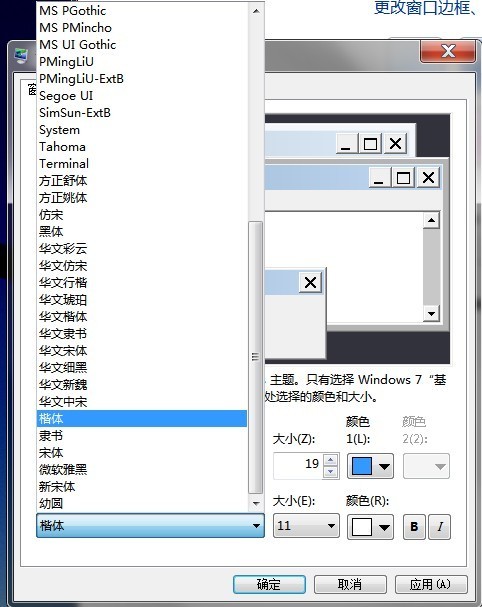Collapse the 楷体 font combo box arrow
This screenshot has height=607, width=482.
click(x=256, y=526)
